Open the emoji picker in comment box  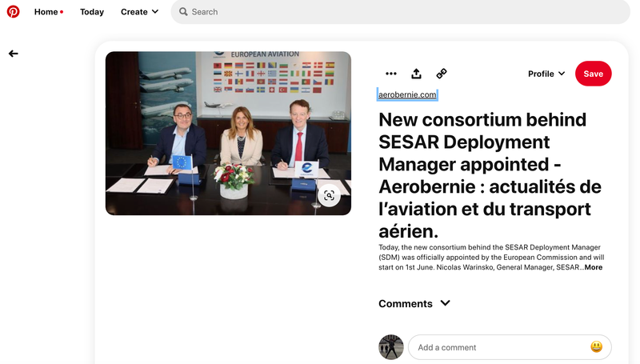click(596, 347)
